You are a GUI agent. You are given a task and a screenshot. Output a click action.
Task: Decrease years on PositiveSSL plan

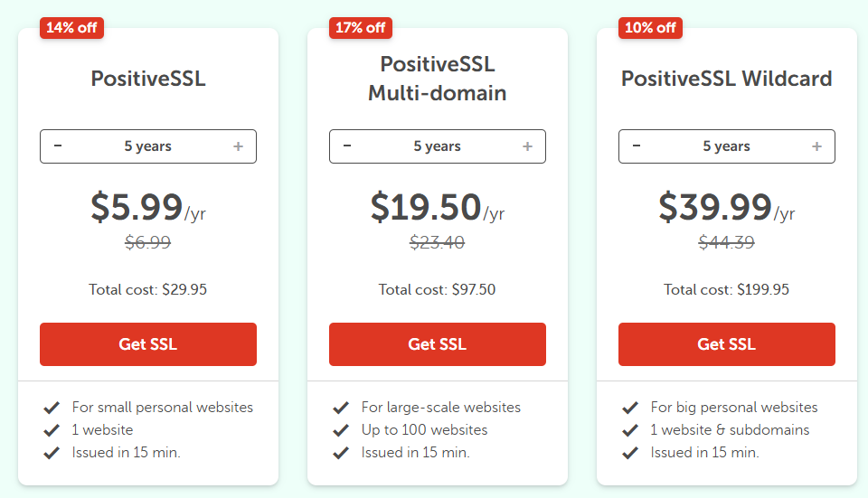coord(58,146)
